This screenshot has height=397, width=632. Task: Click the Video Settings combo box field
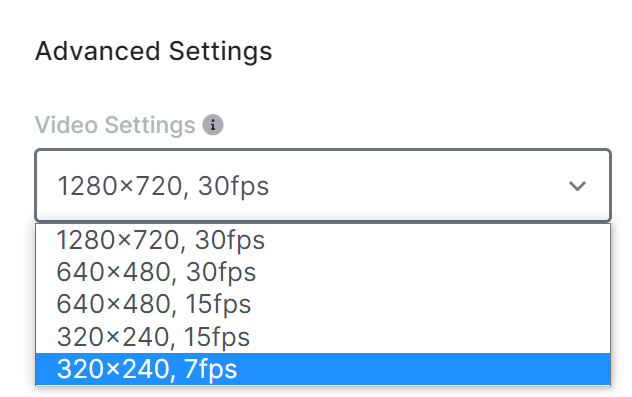point(323,185)
